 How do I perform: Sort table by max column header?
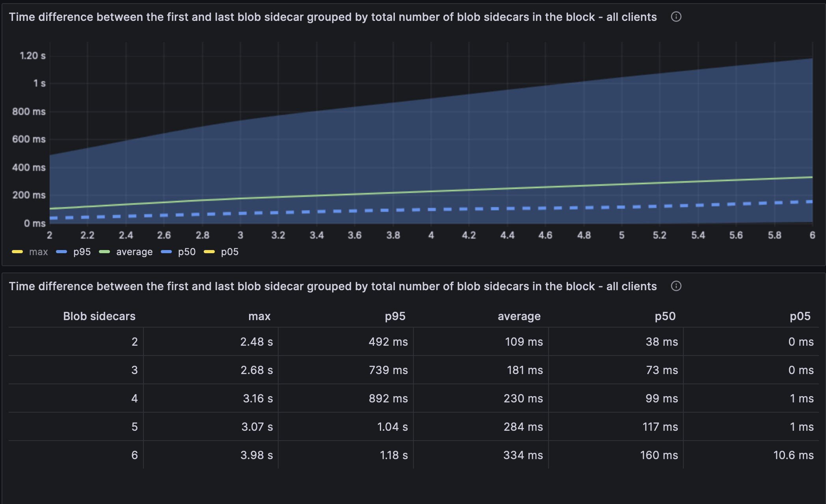point(259,316)
